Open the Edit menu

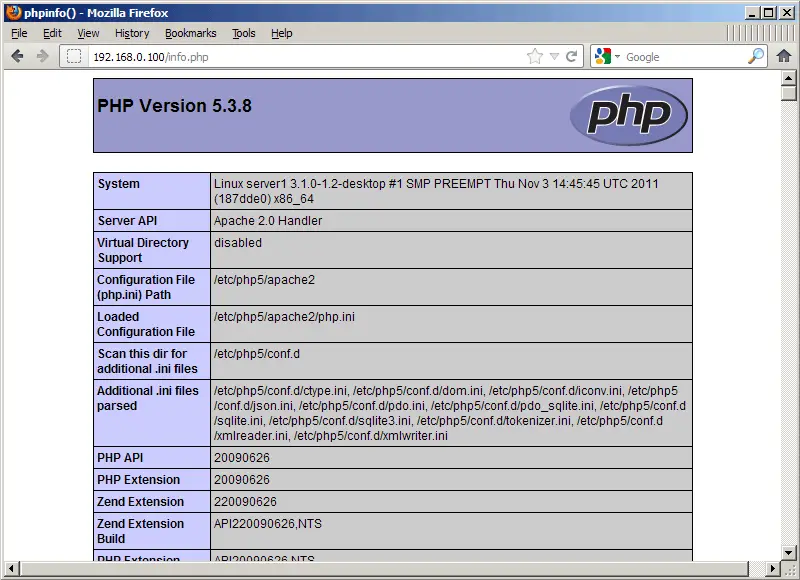pyautogui.click(x=52, y=33)
